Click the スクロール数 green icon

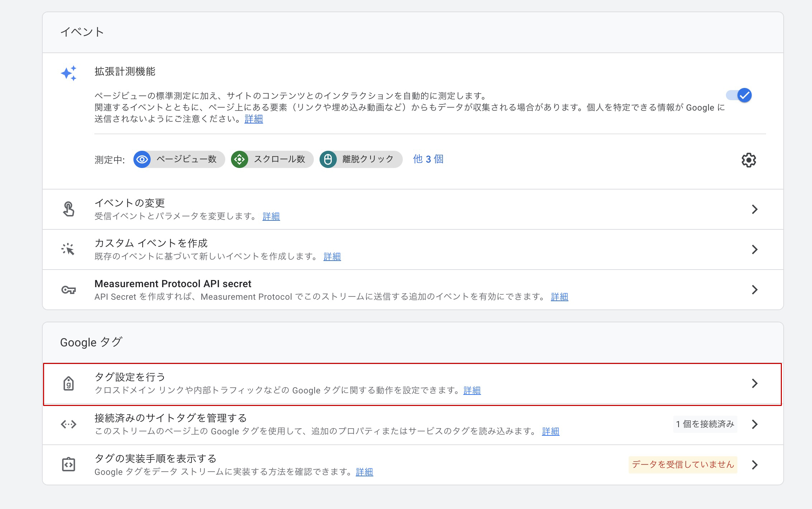pos(240,159)
